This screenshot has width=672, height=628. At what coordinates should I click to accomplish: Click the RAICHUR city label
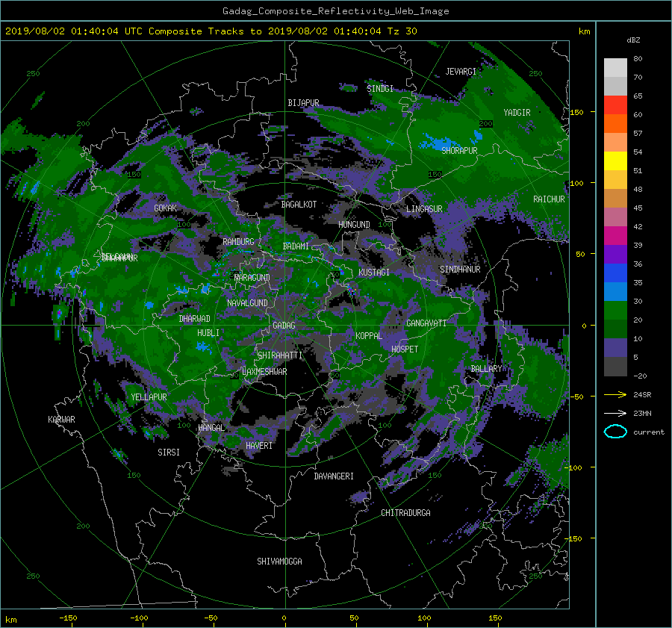(549, 199)
